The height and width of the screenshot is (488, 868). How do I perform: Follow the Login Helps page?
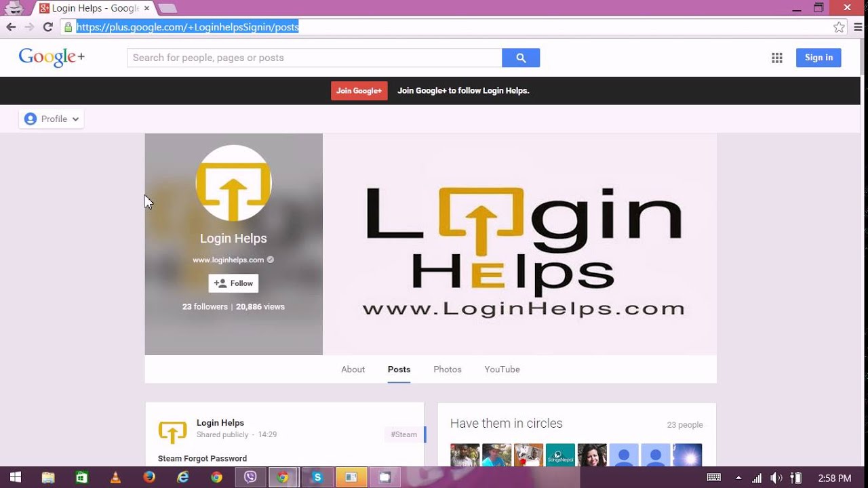click(x=233, y=283)
